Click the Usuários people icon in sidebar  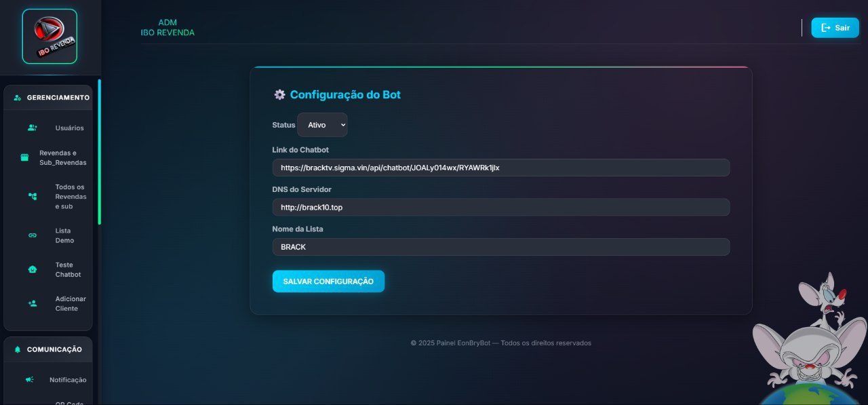coord(33,128)
